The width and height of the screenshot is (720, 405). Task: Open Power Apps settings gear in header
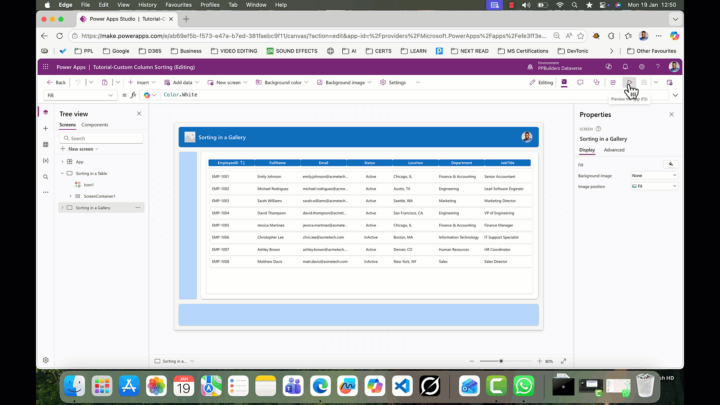click(641, 67)
